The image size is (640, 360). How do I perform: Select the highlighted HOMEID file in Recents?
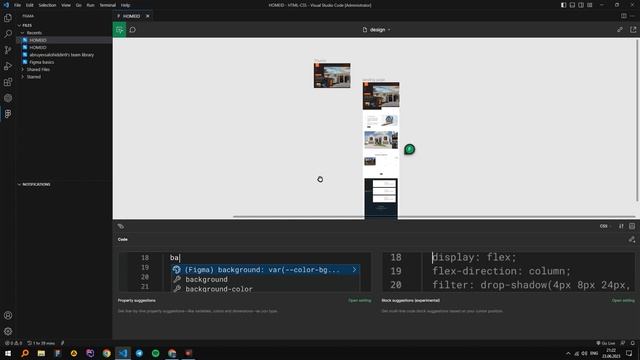(64, 40)
